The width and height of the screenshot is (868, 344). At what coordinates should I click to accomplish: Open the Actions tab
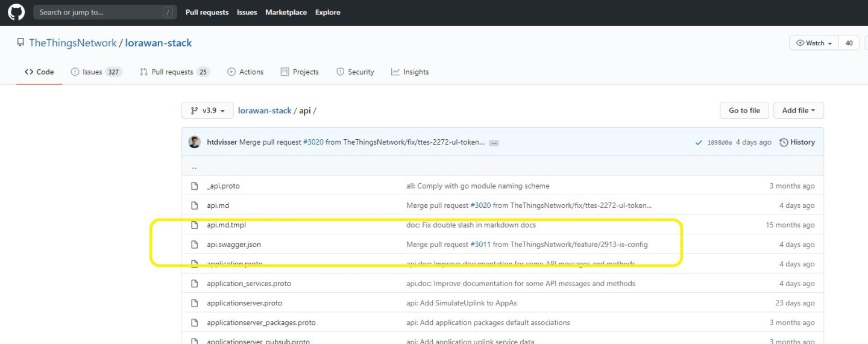(245, 72)
